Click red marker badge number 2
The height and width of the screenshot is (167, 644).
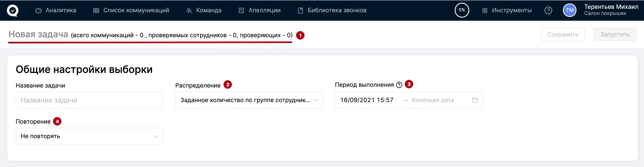coord(228,84)
